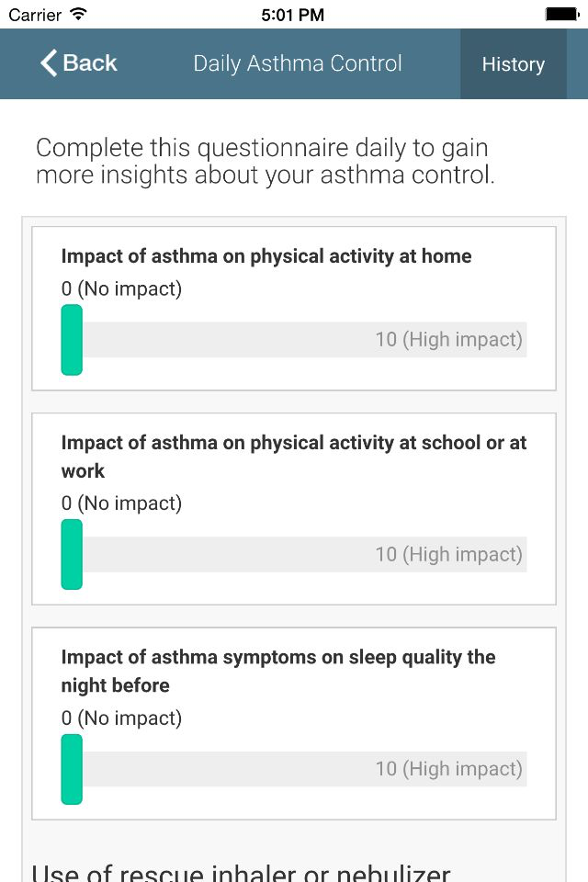
Task: Tap the Back chevron arrow icon
Action: pyautogui.click(x=49, y=62)
